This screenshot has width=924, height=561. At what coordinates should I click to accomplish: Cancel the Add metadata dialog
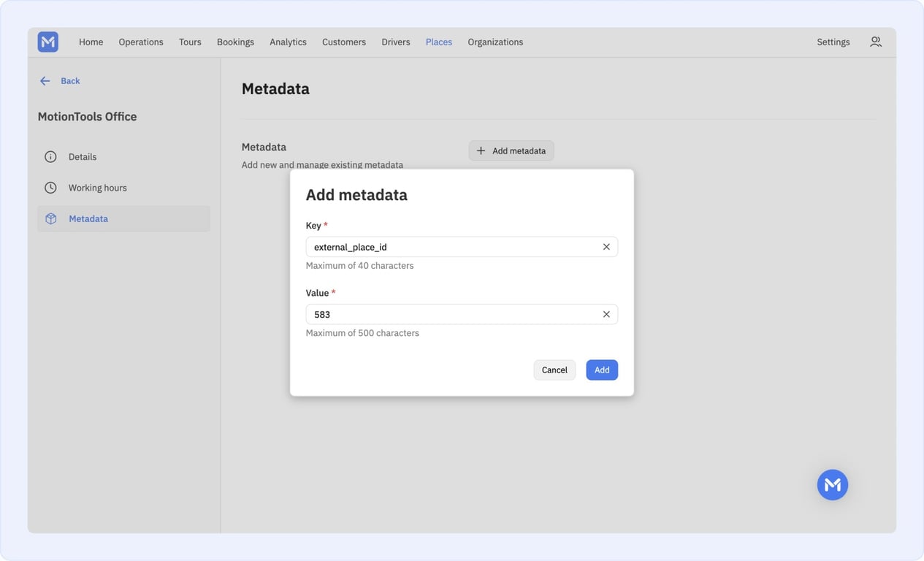[554, 370]
